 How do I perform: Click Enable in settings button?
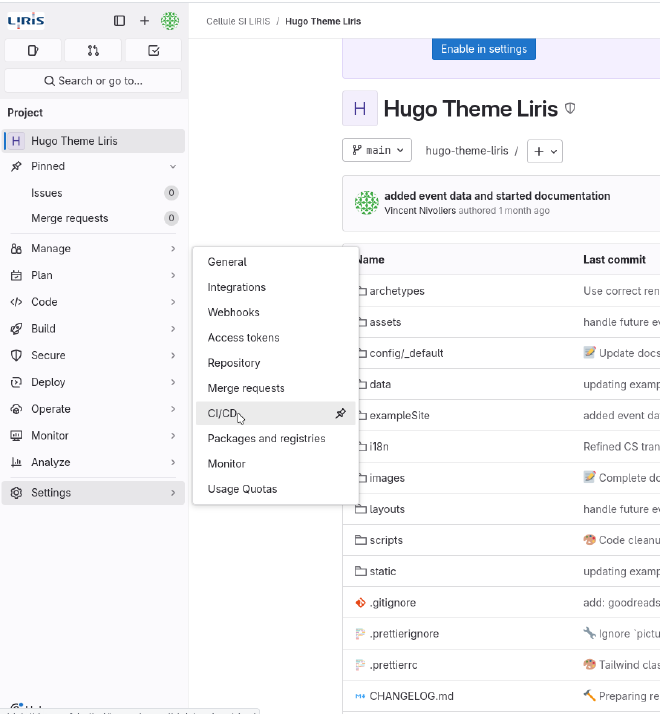point(484,49)
